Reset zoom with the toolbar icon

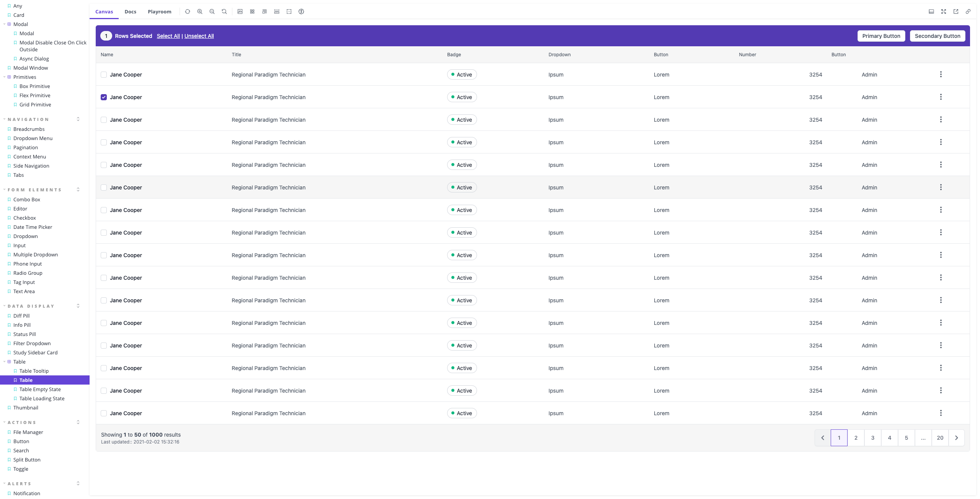pyautogui.click(x=224, y=11)
